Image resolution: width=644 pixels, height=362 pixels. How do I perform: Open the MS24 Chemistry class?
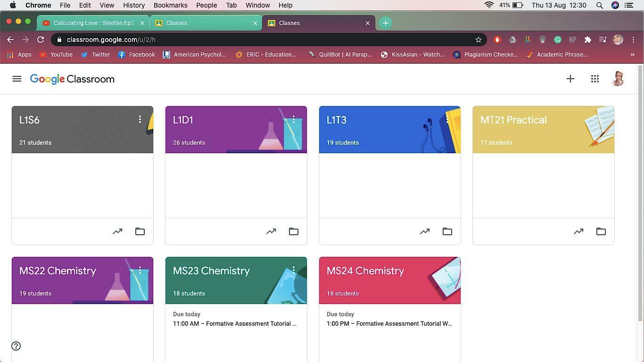pos(365,271)
